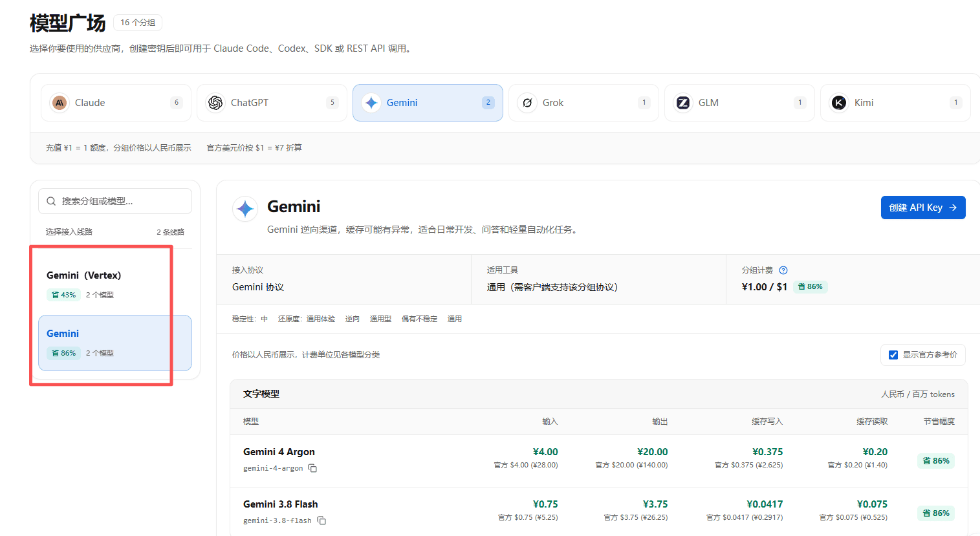Click the 文字模型 table heading
980x536 pixels.
(261, 394)
